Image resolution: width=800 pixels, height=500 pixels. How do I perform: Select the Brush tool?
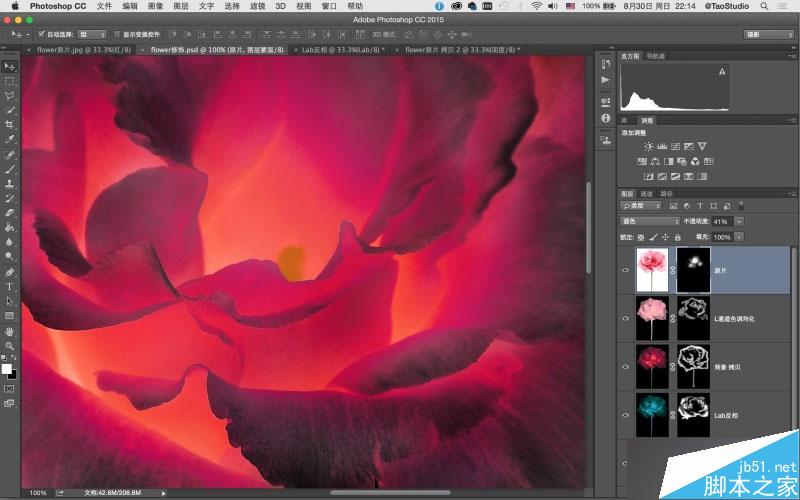[9, 169]
